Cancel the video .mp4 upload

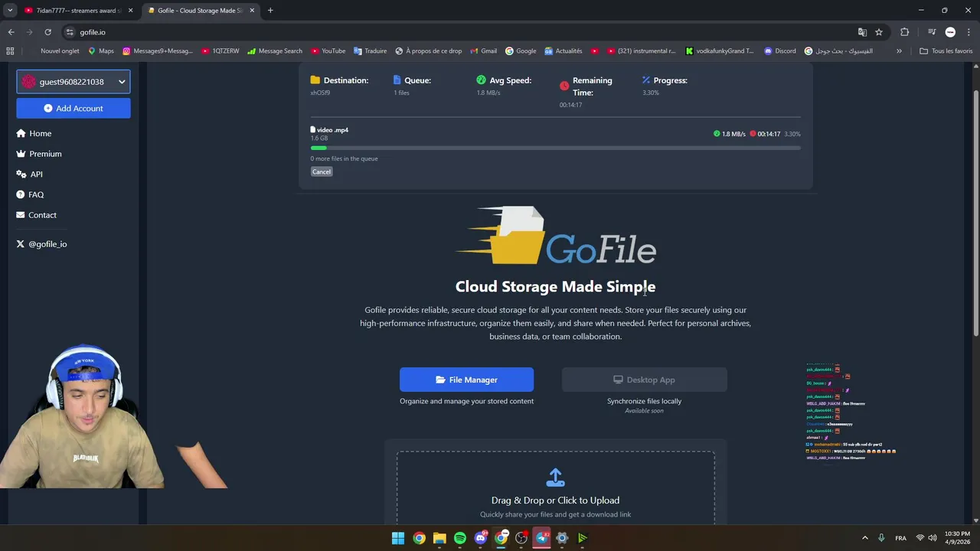322,171
